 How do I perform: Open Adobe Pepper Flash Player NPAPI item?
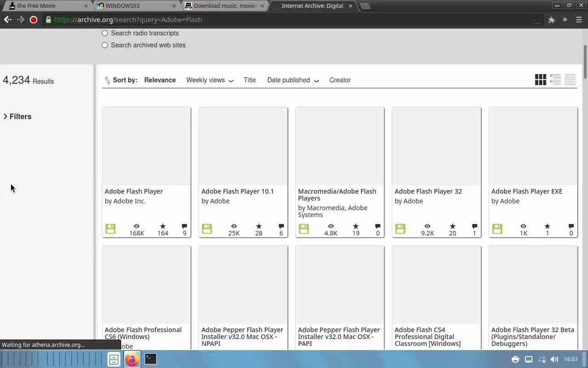(242, 337)
